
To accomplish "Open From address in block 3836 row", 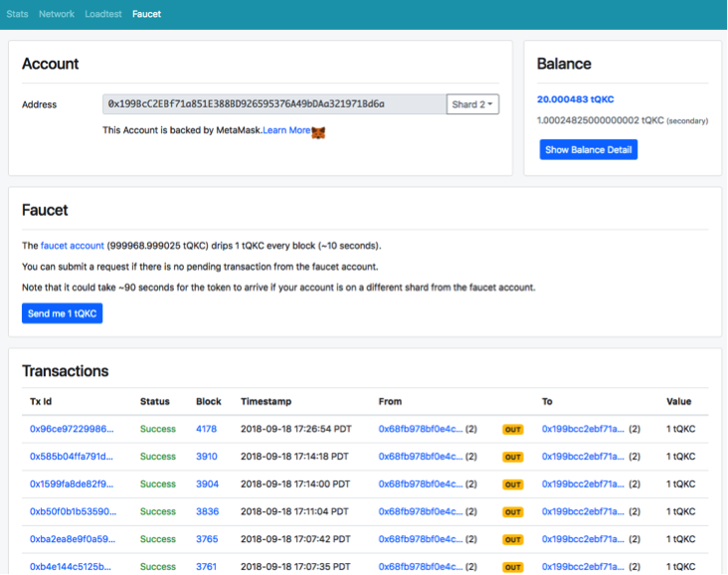I will click(421, 511).
